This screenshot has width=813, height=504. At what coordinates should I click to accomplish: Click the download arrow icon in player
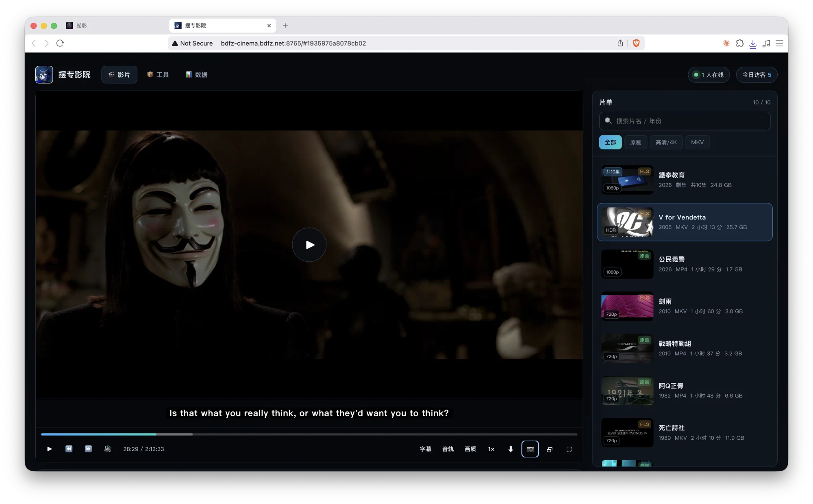click(511, 449)
